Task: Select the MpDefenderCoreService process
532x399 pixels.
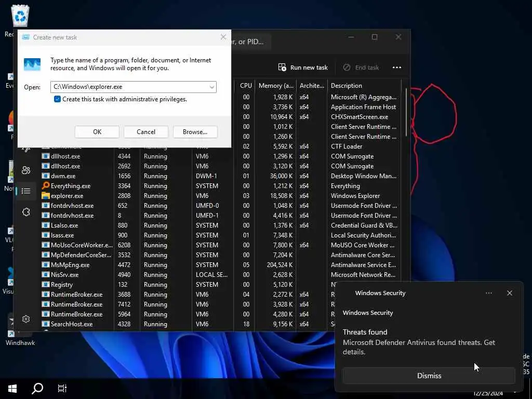Action: click(220, 255)
